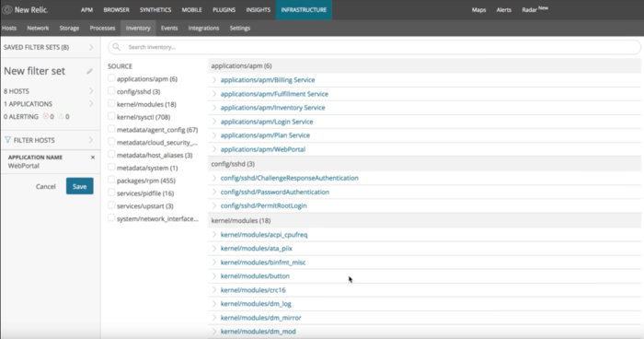This screenshot has width=644, height=339.
Task: Switch to the Processes tab
Action: (x=102, y=28)
